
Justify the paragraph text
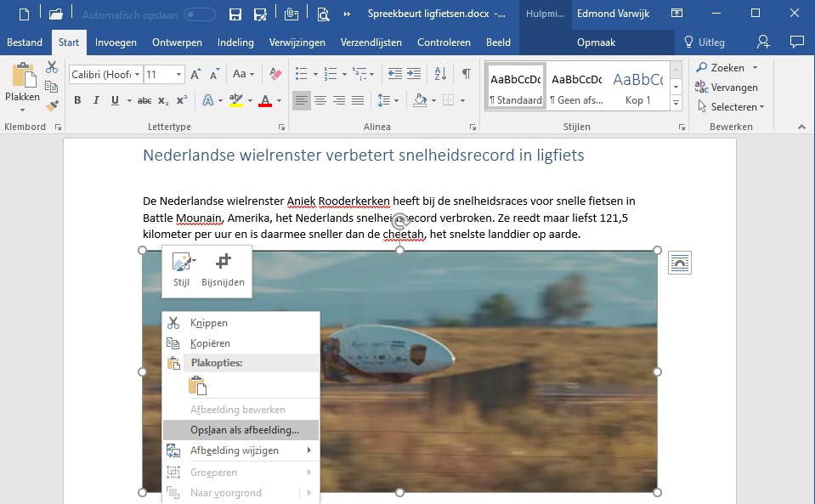[358, 100]
